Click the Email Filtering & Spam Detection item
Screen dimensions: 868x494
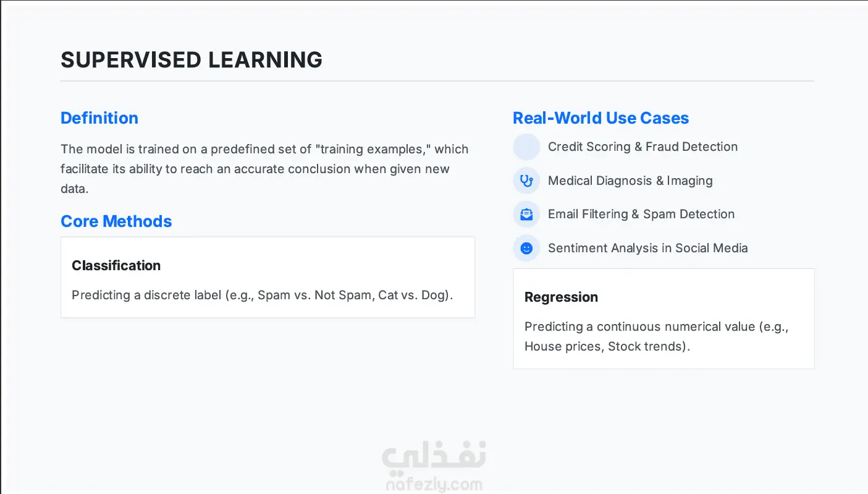[641, 215]
